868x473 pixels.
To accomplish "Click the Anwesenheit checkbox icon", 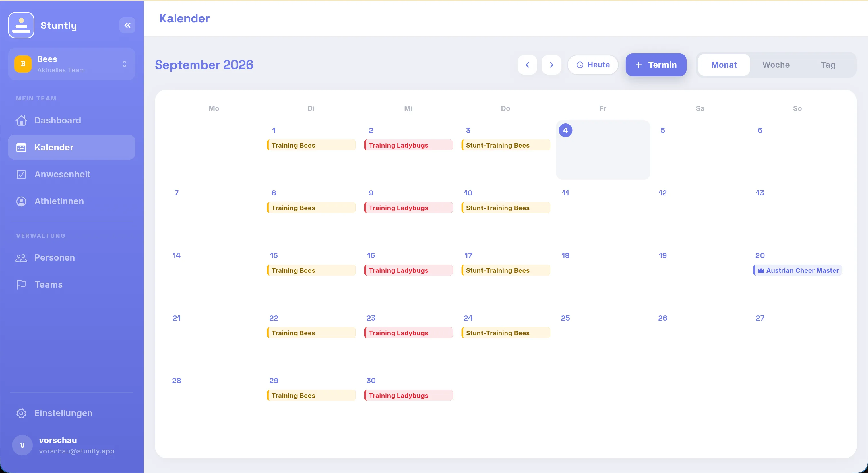I will [21, 175].
